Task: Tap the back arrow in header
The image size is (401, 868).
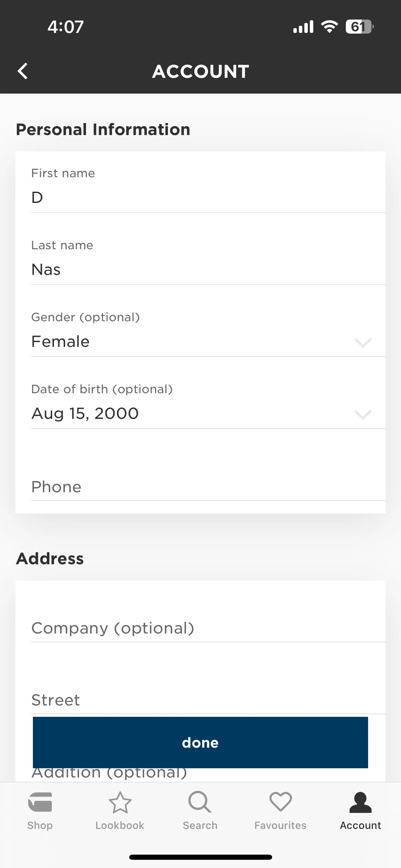Action: pos(23,71)
